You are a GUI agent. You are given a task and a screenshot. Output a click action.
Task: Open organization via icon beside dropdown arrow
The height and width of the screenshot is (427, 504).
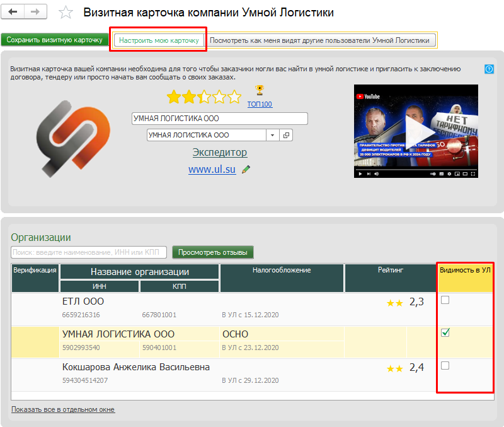286,135
